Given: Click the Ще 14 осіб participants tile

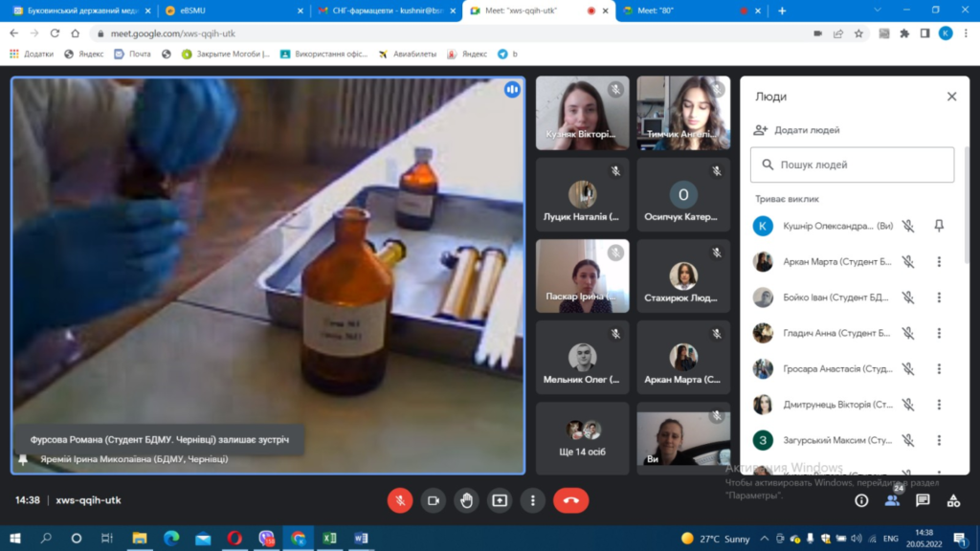Looking at the screenshot, I should coord(583,438).
